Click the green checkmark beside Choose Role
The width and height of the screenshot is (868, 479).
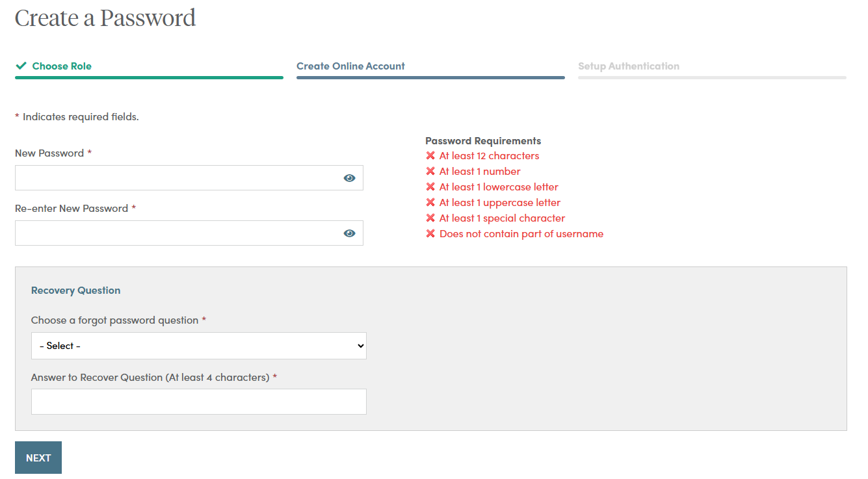click(21, 66)
